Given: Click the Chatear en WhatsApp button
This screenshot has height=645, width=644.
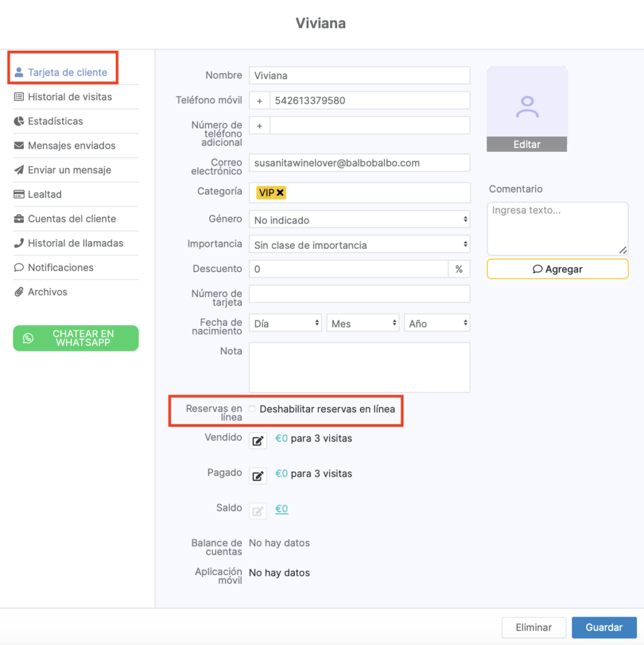Looking at the screenshot, I should point(76,338).
